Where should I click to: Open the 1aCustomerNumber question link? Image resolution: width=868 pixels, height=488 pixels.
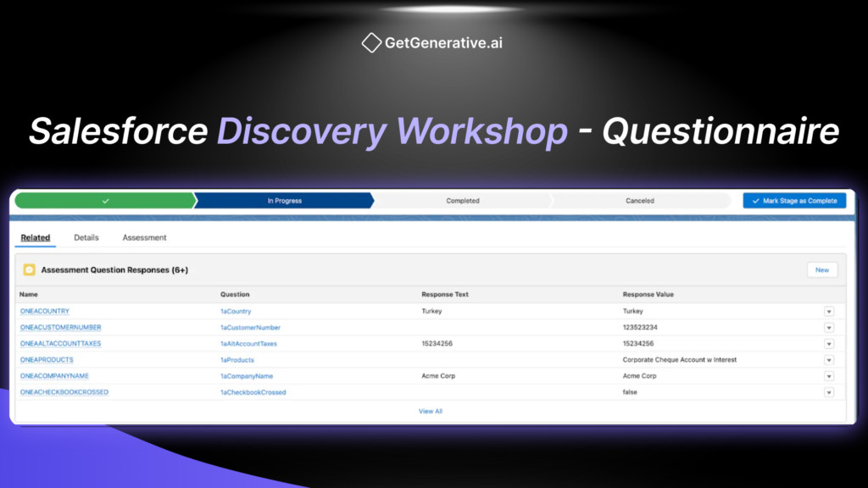pyautogui.click(x=250, y=328)
